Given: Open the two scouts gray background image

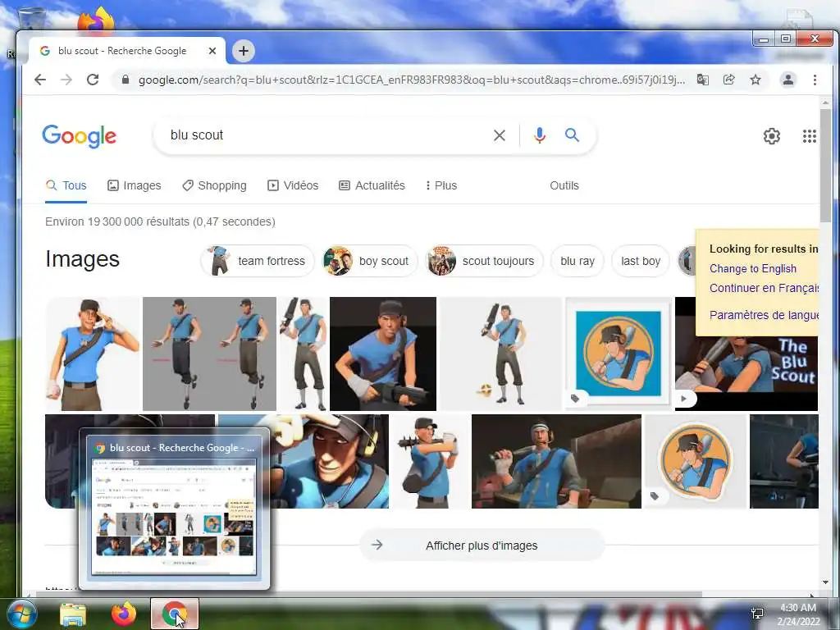Looking at the screenshot, I should 209,354.
